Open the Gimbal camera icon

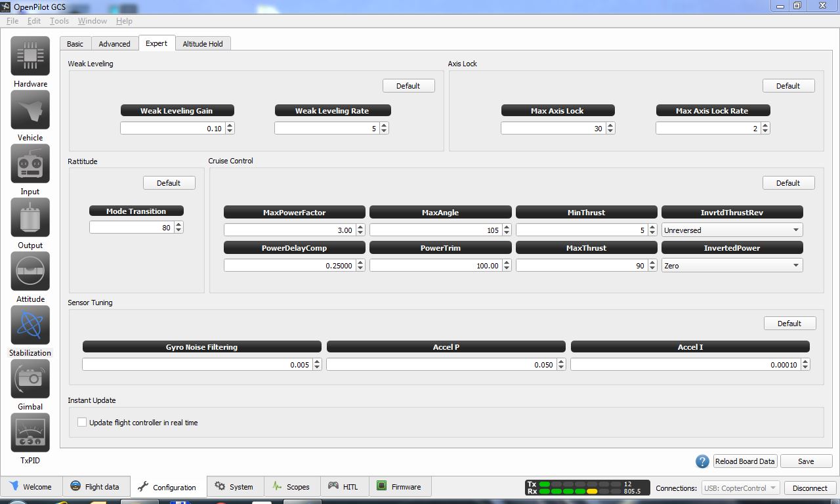tap(30, 379)
